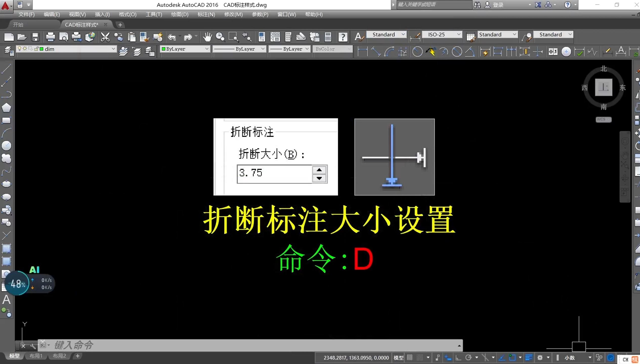Select the Circle drawing tool

pyautogui.click(x=6, y=146)
